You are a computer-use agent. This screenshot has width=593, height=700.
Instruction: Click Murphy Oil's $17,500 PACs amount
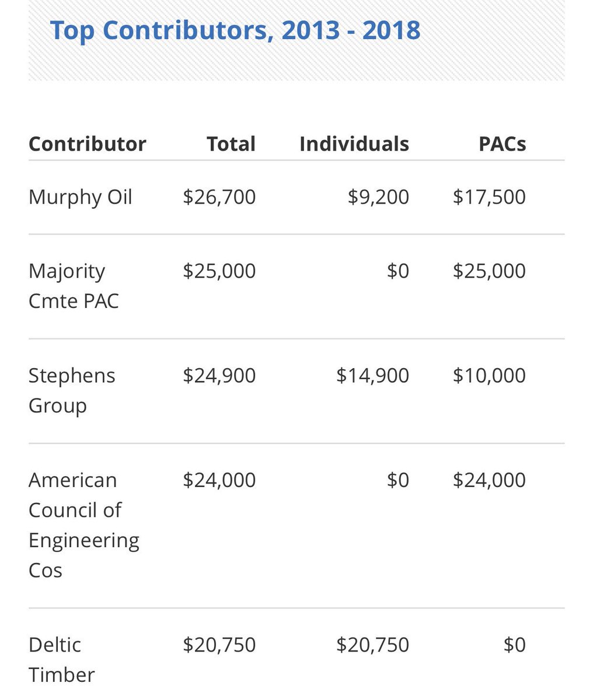point(489,197)
